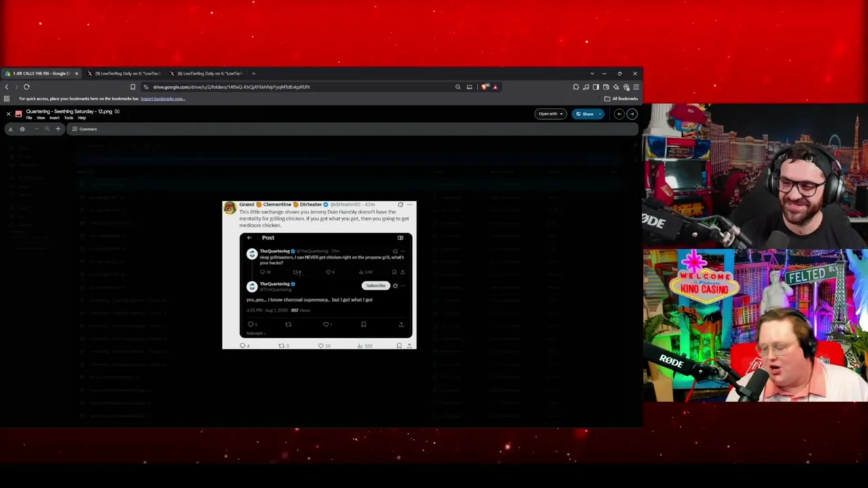Toggle the browser sidebar panel

tap(595, 87)
